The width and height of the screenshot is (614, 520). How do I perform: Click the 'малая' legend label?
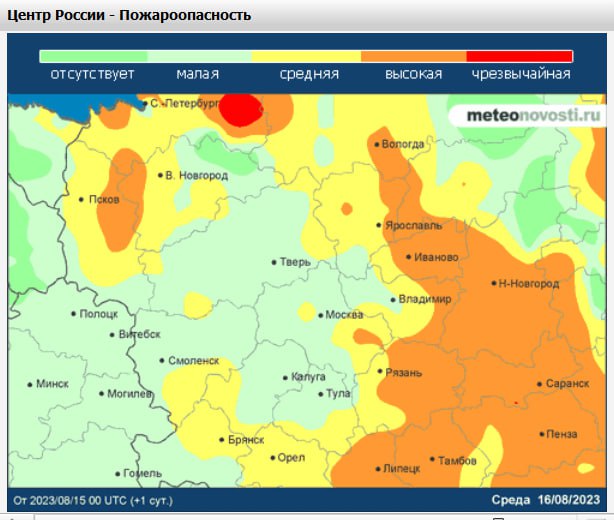[x=198, y=74]
